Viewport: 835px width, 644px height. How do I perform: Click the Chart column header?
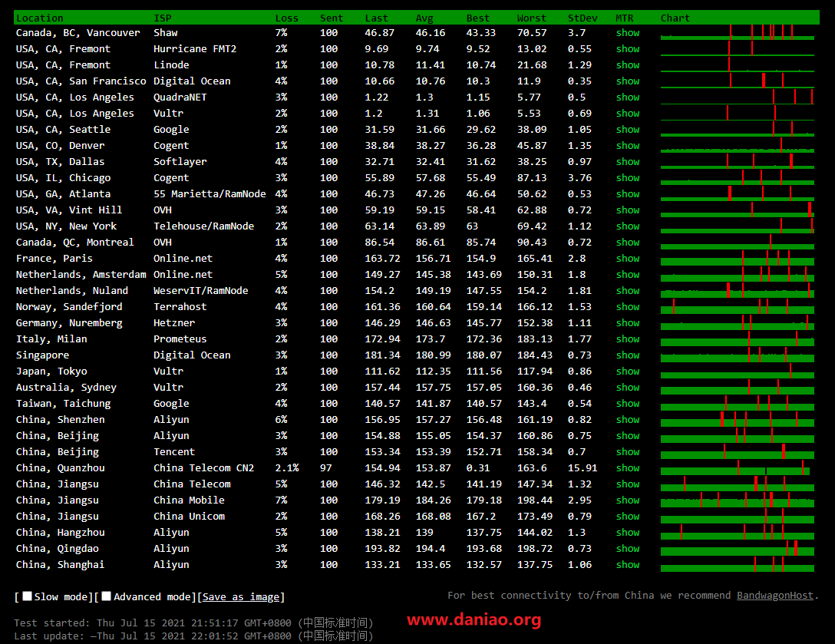pyautogui.click(x=675, y=18)
